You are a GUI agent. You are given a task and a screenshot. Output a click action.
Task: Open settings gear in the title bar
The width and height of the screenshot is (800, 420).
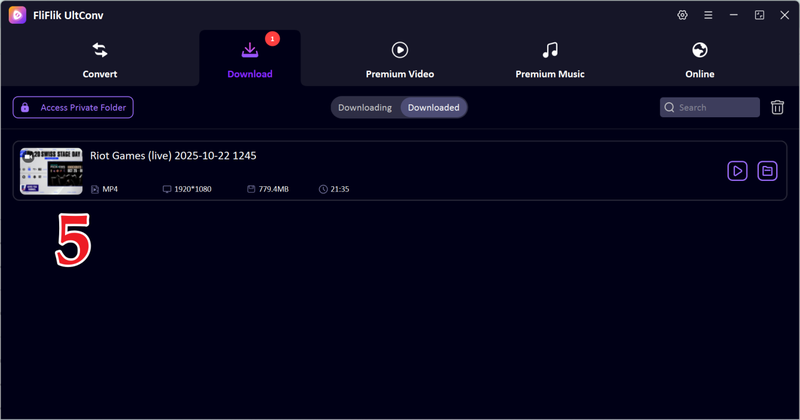coord(682,15)
